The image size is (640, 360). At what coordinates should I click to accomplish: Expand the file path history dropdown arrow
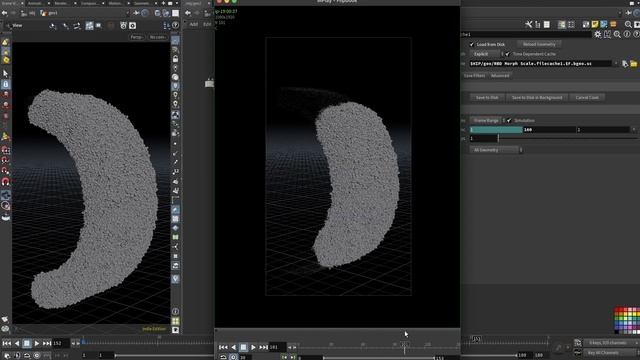616,64
